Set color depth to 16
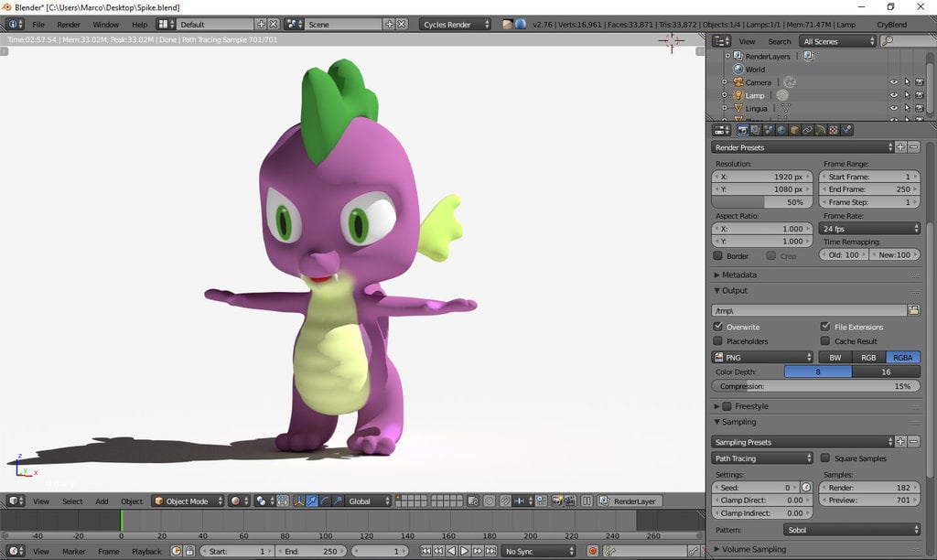Image resolution: width=937 pixels, height=560 pixels. [886, 372]
